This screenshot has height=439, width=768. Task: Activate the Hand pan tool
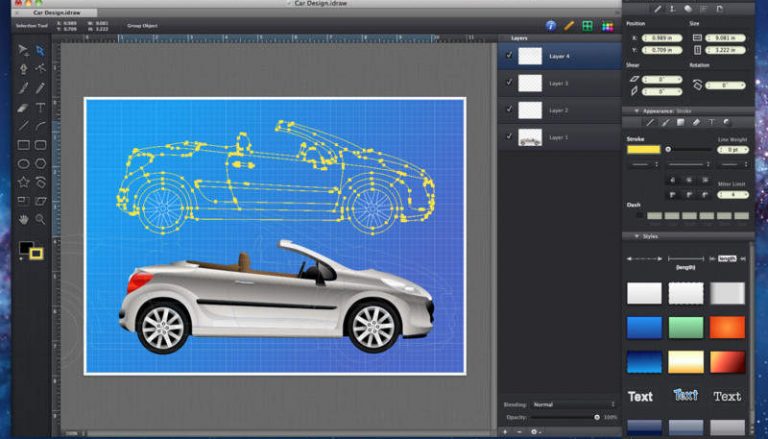(23, 219)
